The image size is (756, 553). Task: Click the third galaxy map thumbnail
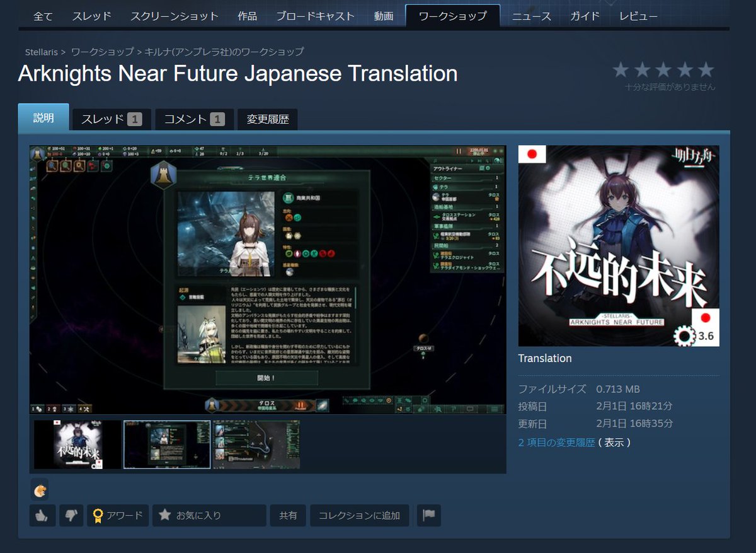[256, 445]
